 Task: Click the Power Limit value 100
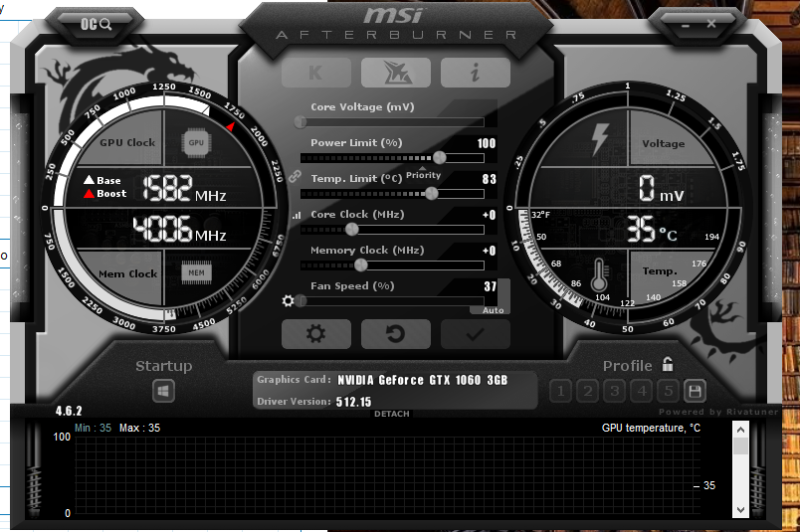pyautogui.click(x=487, y=143)
